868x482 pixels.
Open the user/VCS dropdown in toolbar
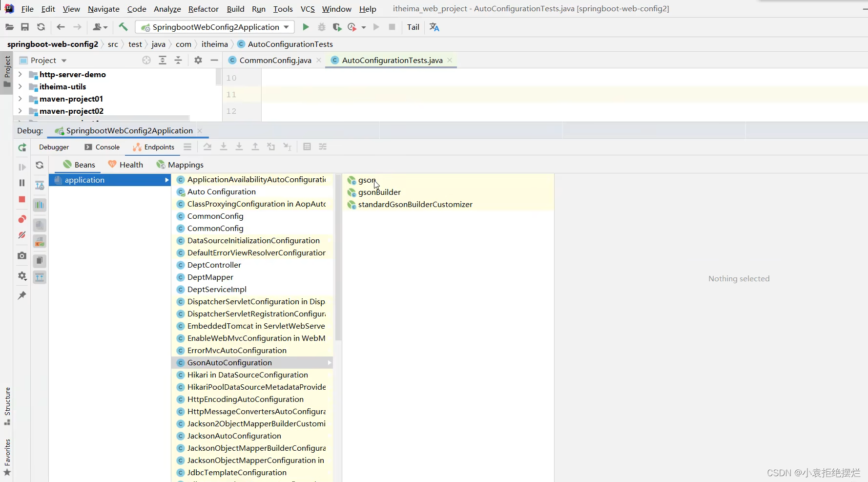(x=100, y=27)
